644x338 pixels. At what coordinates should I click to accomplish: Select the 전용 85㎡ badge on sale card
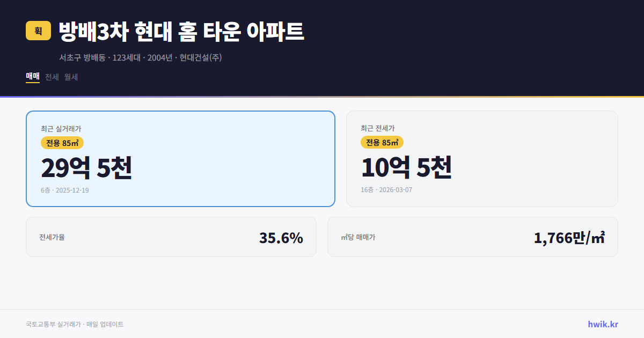pyautogui.click(x=62, y=143)
